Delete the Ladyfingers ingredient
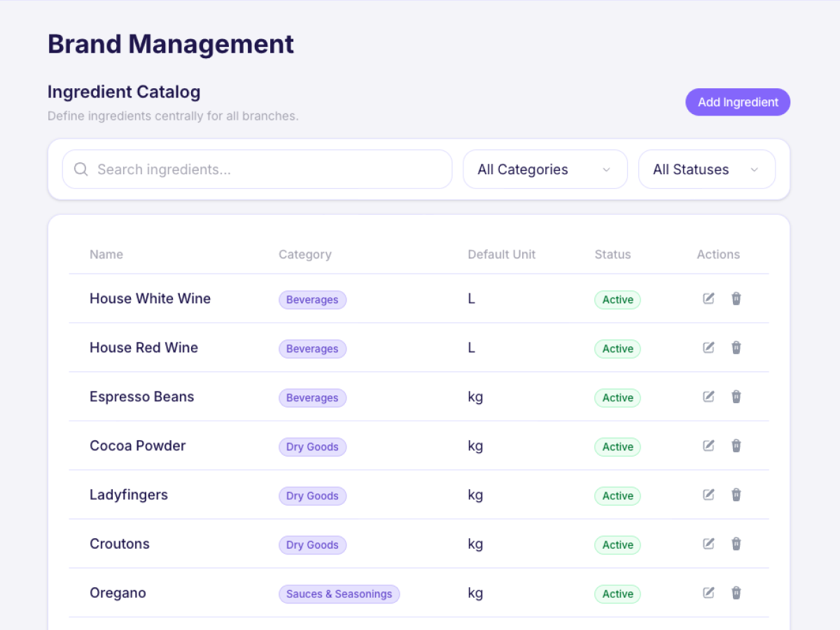The image size is (840, 630). point(736,495)
